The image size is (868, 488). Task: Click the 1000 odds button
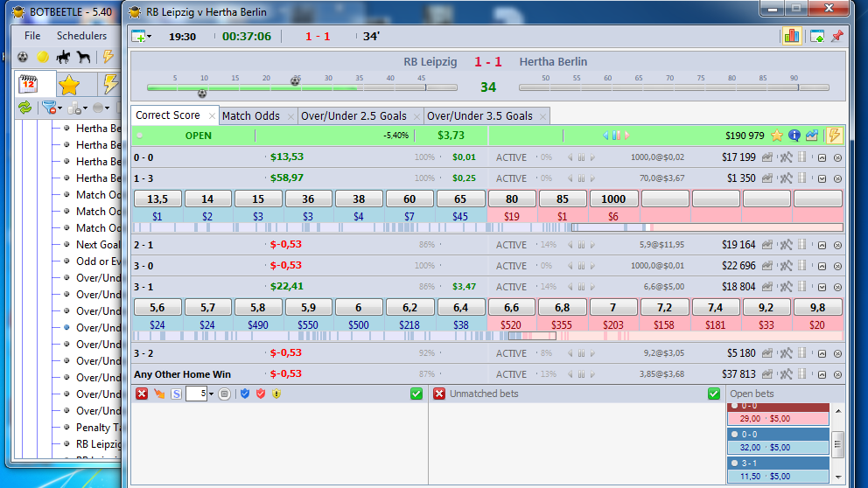(x=613, y=199)
